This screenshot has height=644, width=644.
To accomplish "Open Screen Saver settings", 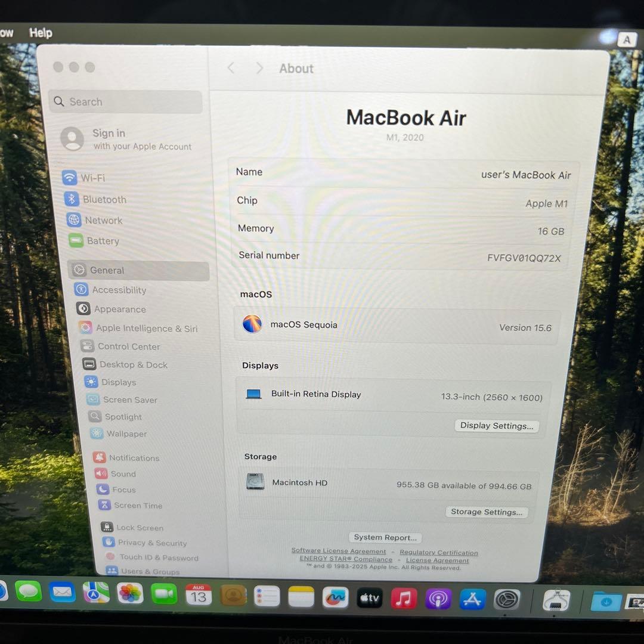I will [122, 399].
